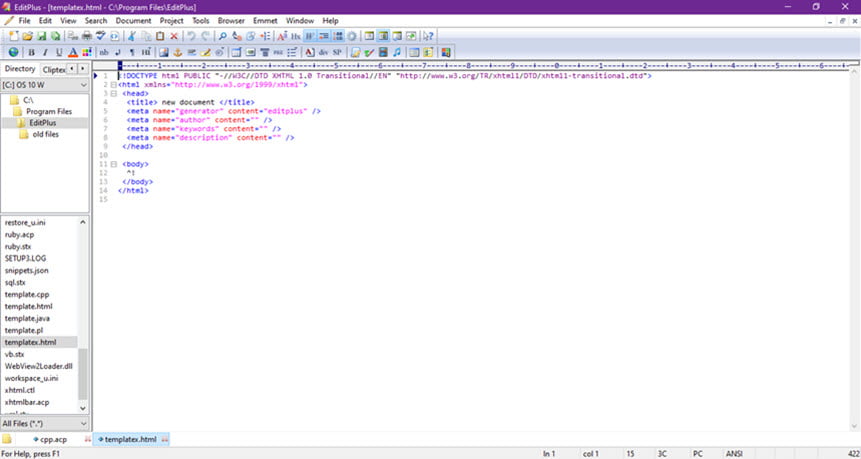Collapse the head fold on line 3
This screenshot has height=459, width=861.
114,94
